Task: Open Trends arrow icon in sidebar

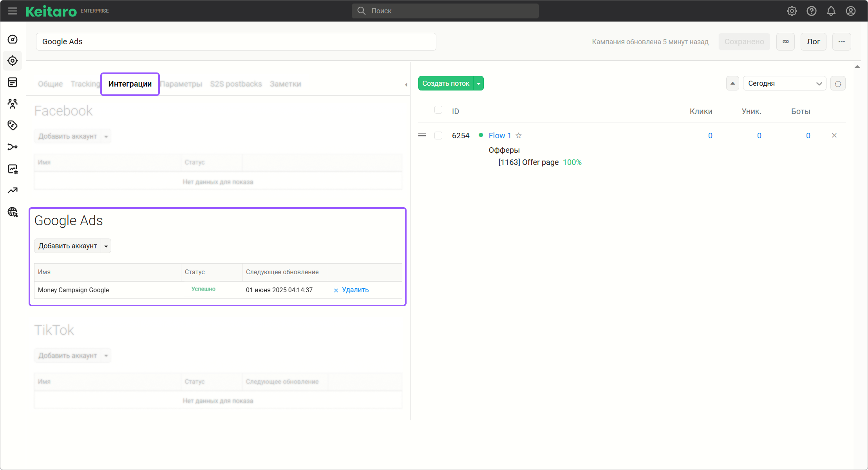Action: pyautogui.click(x=13, y=190)
